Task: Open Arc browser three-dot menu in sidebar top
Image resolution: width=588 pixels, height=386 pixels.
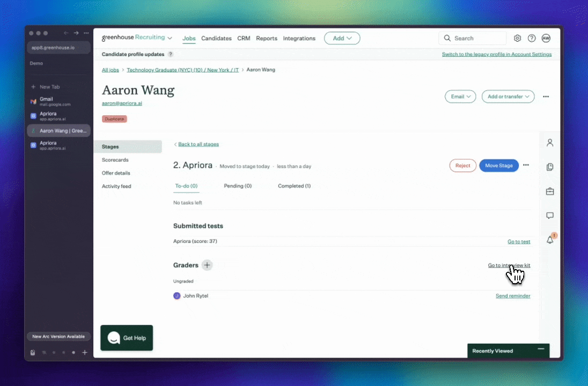Action: coord(86,33)
